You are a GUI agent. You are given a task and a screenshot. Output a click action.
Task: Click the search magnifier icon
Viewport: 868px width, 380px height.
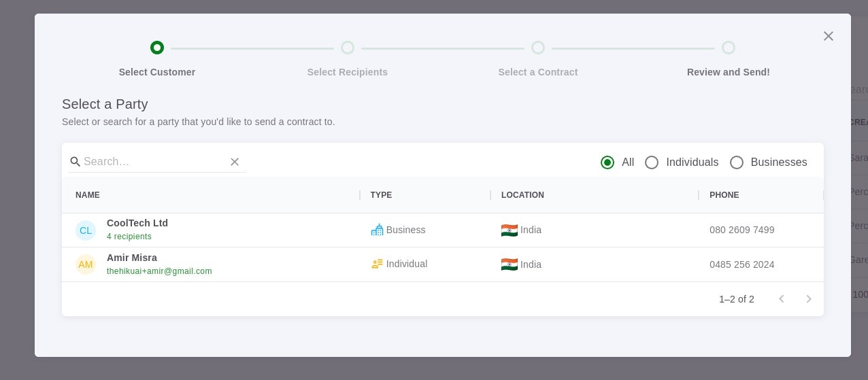[x=76, y=162]
